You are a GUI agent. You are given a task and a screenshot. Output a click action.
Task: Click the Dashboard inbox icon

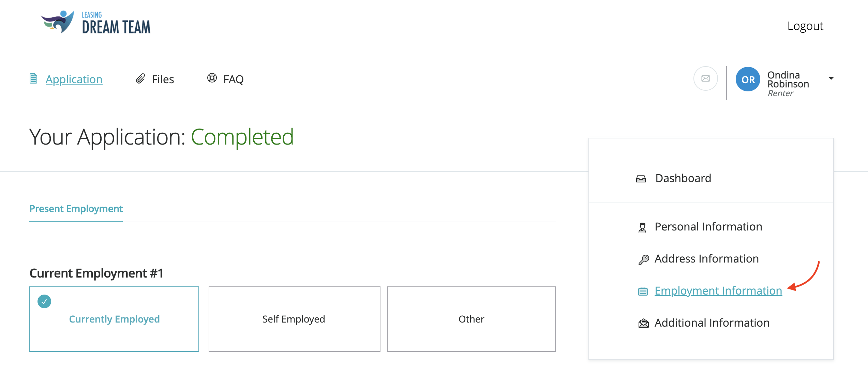tap(641, 179)
